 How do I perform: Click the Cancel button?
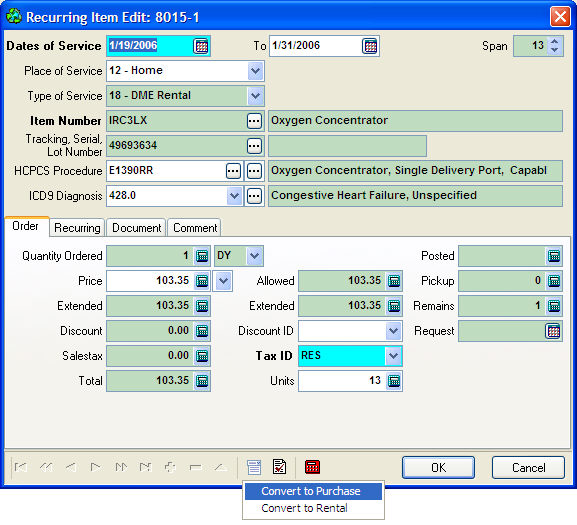pos(528,468)
